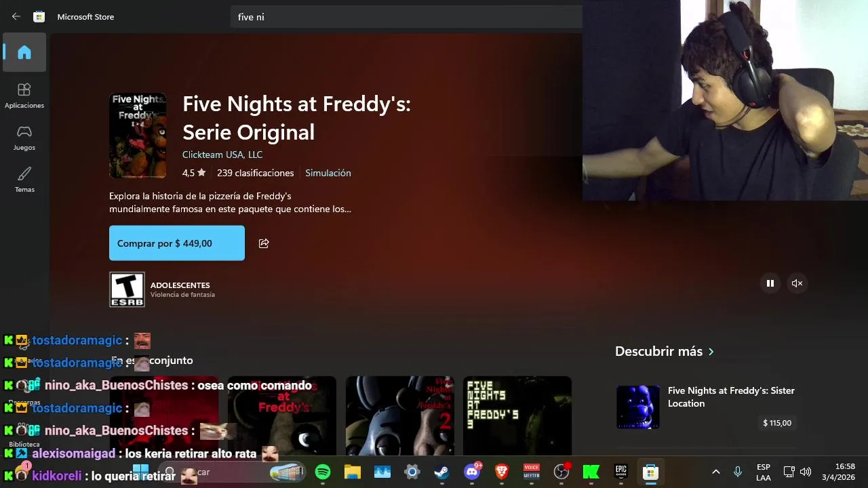Unmute the trailer audio
The width and height of the screenshot is (868, 488).
(x=797, y=283)
